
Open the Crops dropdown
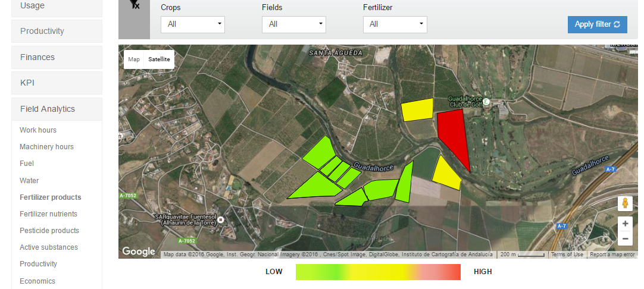[193, 24]
